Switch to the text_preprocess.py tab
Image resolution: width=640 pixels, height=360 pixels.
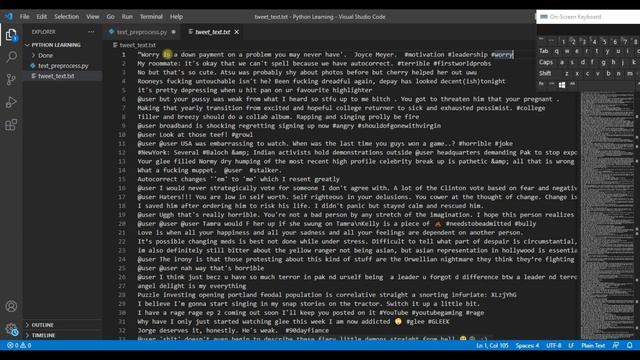pos(142,32)
